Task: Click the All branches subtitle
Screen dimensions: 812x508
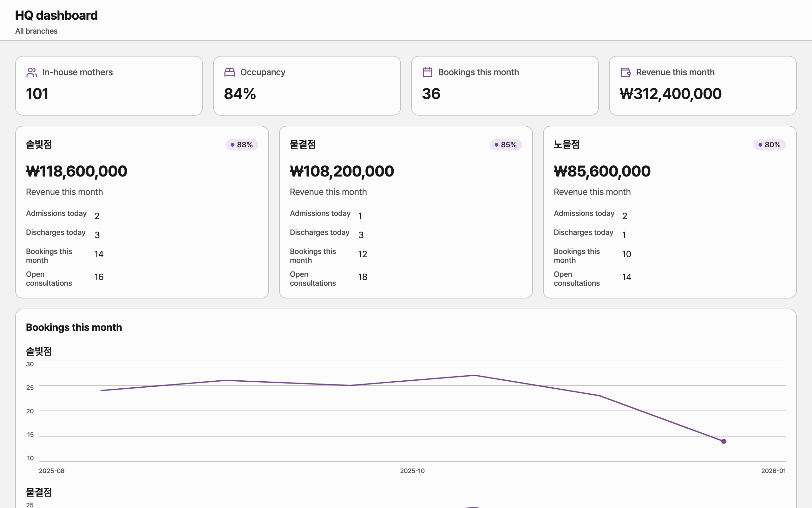Action: point(36,31)
